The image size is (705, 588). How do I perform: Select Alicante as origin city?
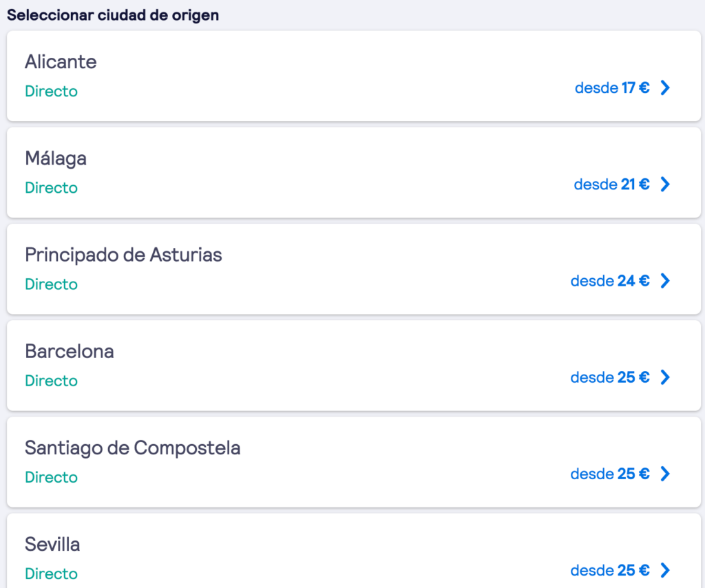click(61, 62)
